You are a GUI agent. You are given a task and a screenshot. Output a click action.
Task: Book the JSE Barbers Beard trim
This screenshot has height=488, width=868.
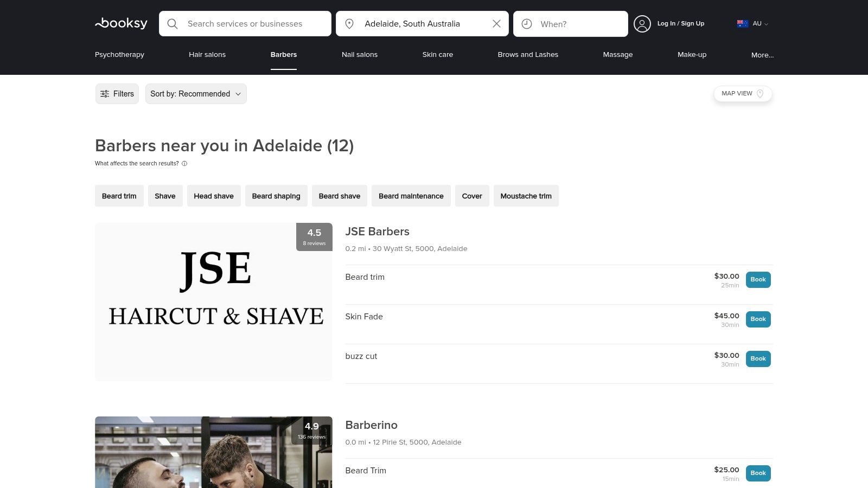(x=758, y=280)
